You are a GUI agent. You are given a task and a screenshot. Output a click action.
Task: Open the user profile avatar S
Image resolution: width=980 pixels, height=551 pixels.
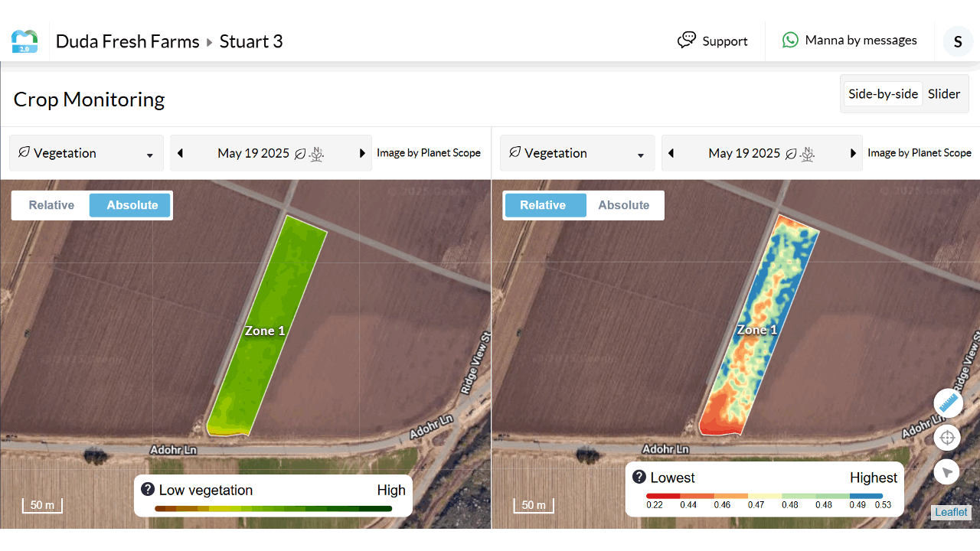click(958, 41)
